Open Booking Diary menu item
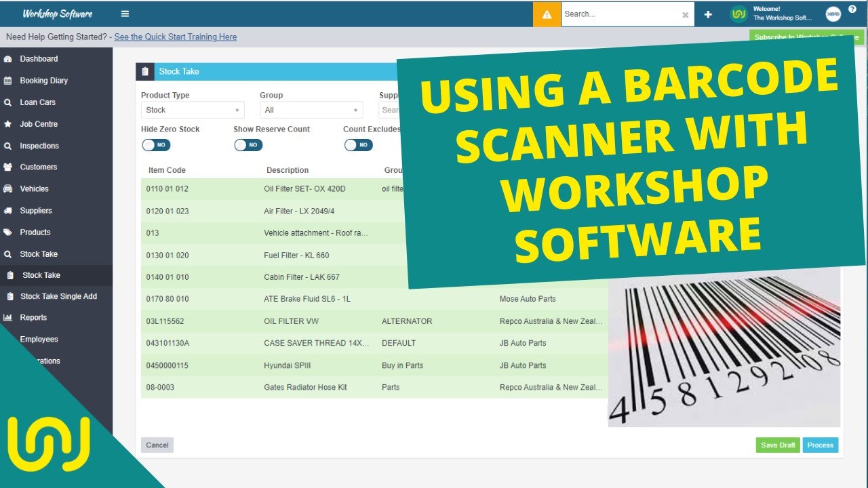The image size is (868, 488). 43,81
